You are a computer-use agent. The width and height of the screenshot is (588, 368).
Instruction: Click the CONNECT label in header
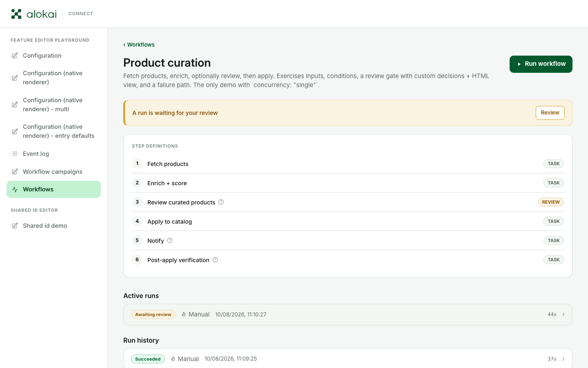81,14
